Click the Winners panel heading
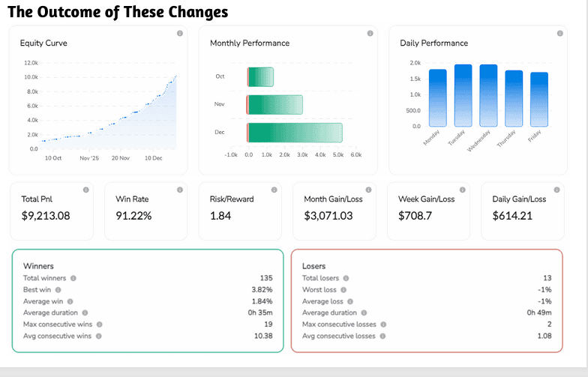The image size is (588, 377). click(38, 266)
